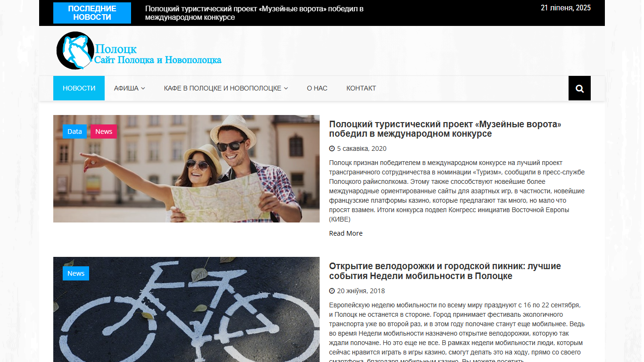Open the Новости menu item

[x=79, y=88]
